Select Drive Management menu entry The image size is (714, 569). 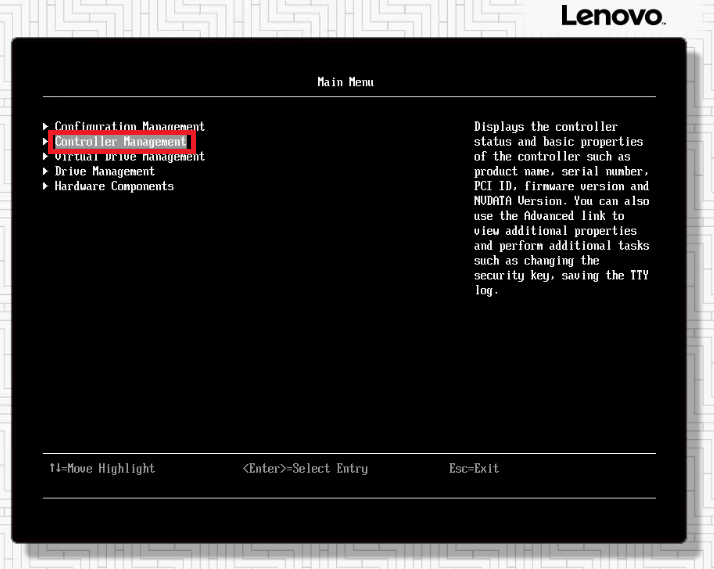(x=104, y=171)
